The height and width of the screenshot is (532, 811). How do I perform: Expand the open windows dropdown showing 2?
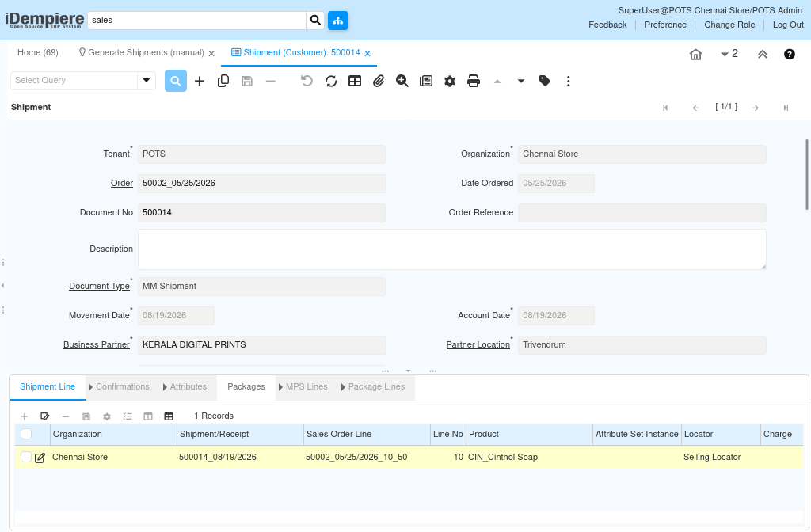(729, 54)
